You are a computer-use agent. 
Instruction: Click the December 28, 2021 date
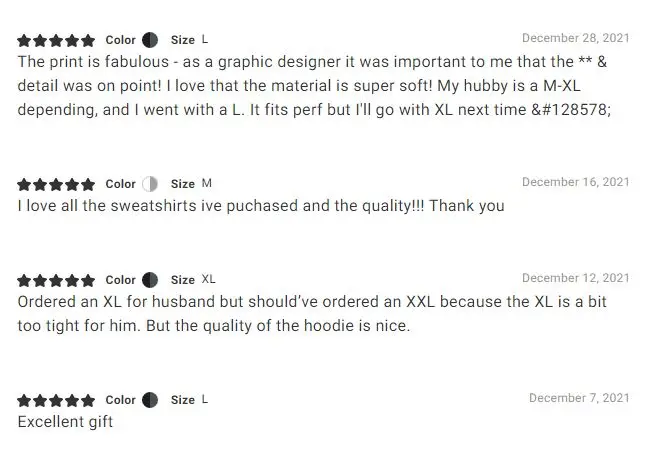[x=575, y=38]
